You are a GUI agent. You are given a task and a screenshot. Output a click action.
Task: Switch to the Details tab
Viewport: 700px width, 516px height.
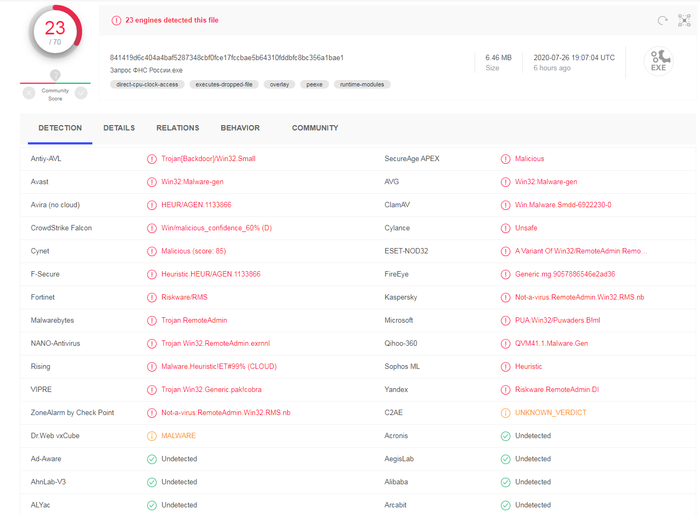[119, 128]
